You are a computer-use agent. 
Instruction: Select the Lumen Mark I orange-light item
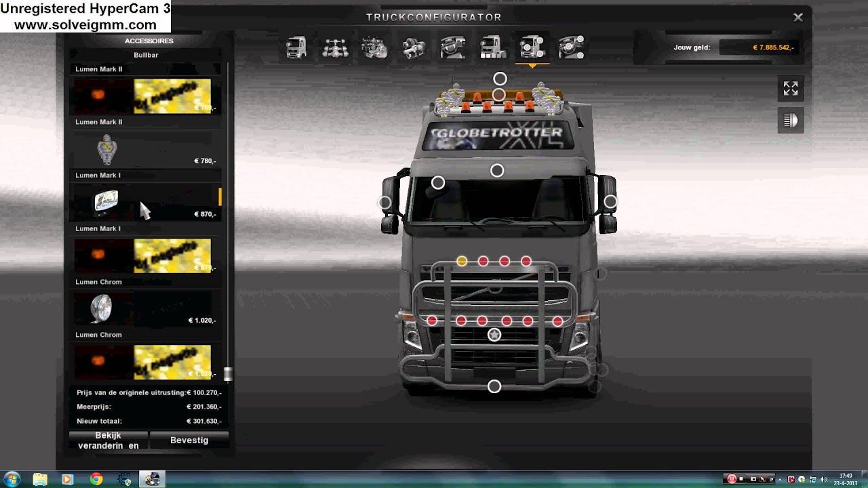click(146, 256)
